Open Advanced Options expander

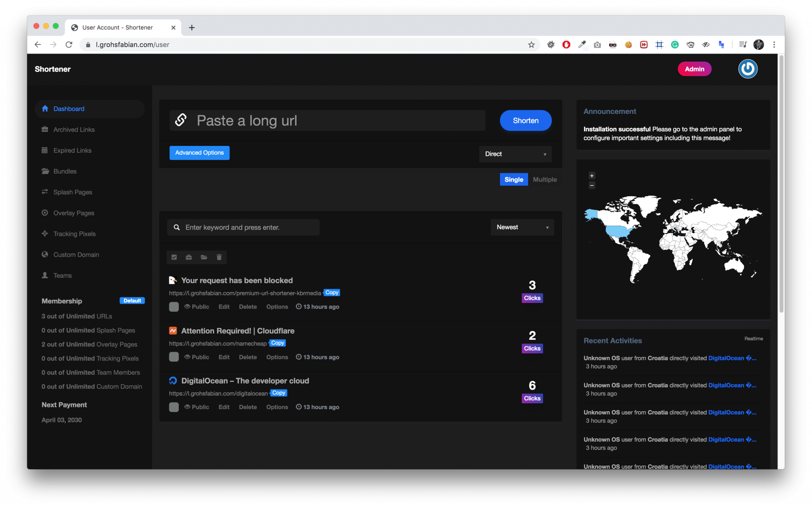199,153
